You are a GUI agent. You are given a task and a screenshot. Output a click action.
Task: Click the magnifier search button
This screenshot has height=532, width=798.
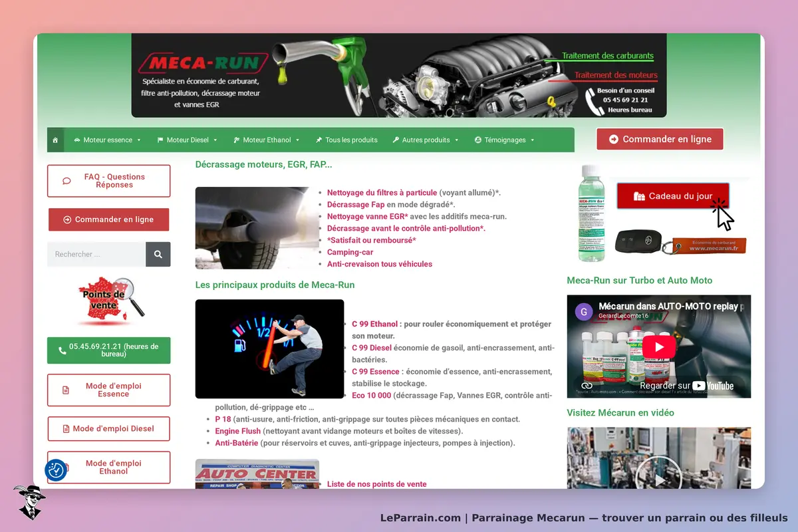[158, 254]
